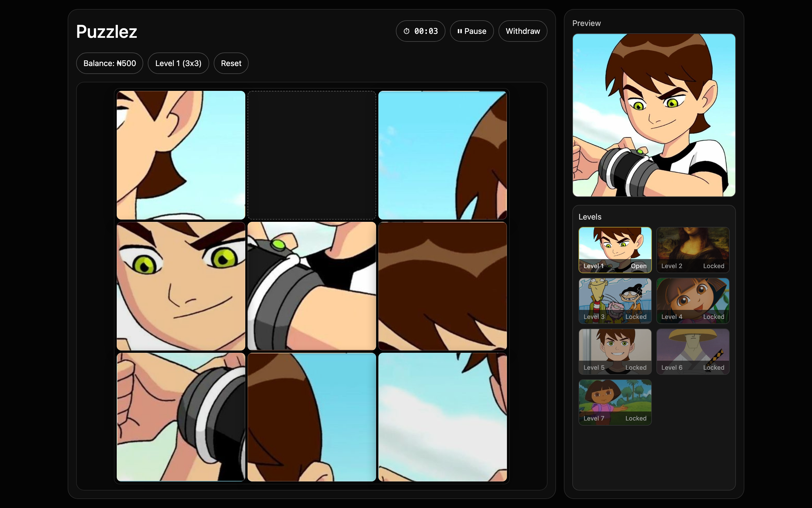Open the Level 1 thumbnail
The image size is (812, 508).
coord(615,250)
